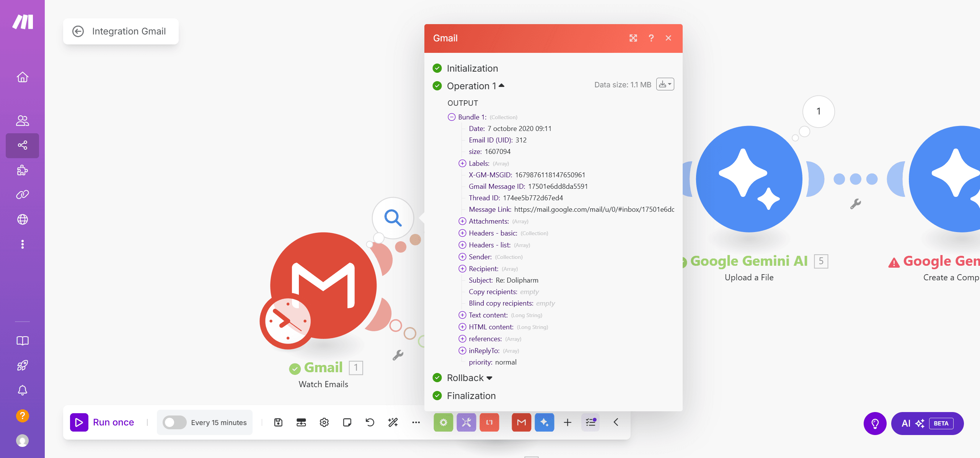Click the Integration Gmail scenario title

pos(129,31)
